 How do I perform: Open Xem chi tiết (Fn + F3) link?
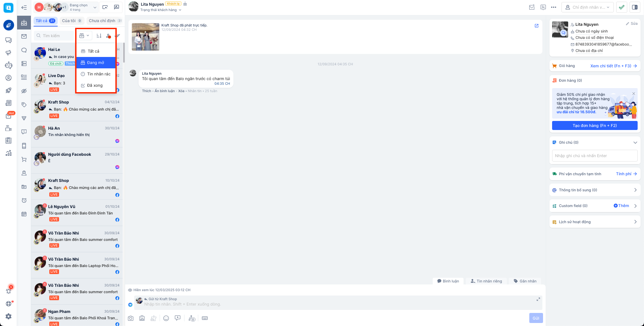pos(613,66)
